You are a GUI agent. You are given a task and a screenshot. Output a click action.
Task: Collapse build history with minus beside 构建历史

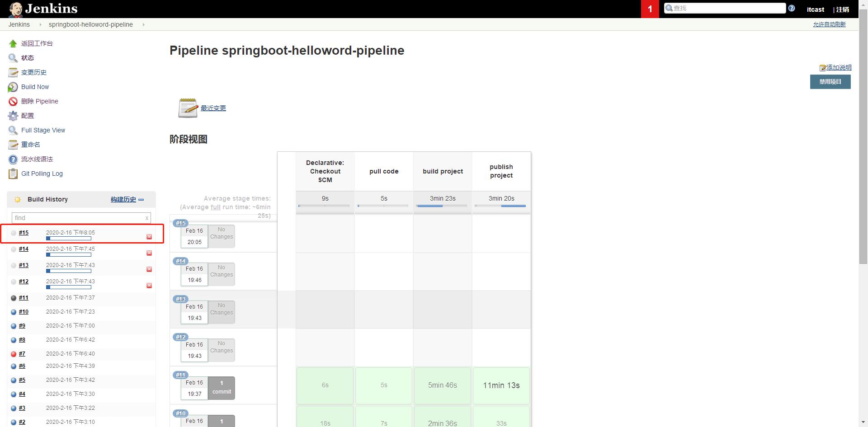click(141, 200)
